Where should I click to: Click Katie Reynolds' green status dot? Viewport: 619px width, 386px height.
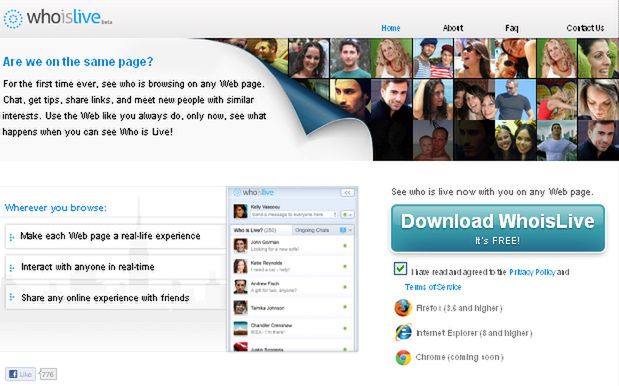click(x=345, y=266)
